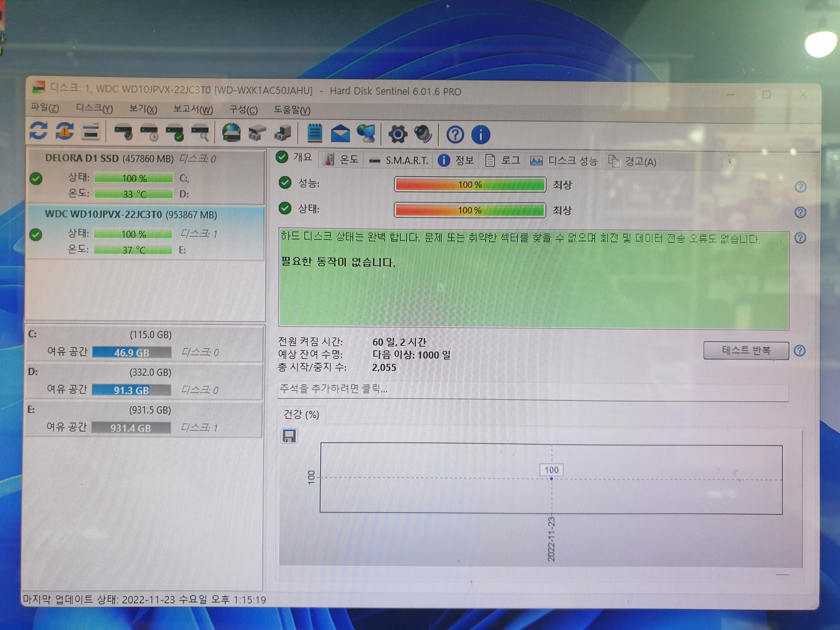Select the E: (931.5 GB) partition row

(x=144, y=419)
